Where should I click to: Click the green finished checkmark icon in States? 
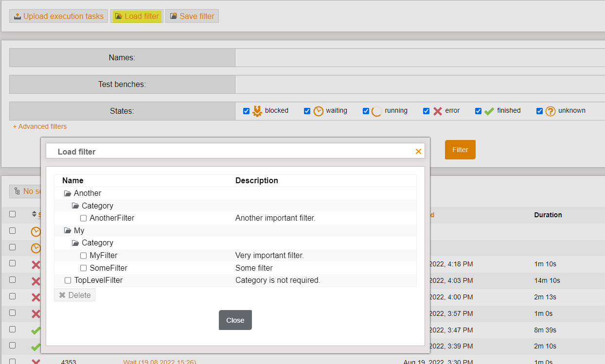(x=488, y=111)
